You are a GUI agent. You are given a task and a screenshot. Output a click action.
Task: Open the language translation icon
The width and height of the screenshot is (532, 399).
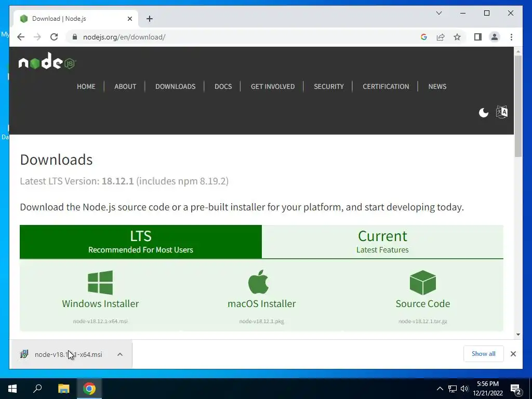click(502, 112)
